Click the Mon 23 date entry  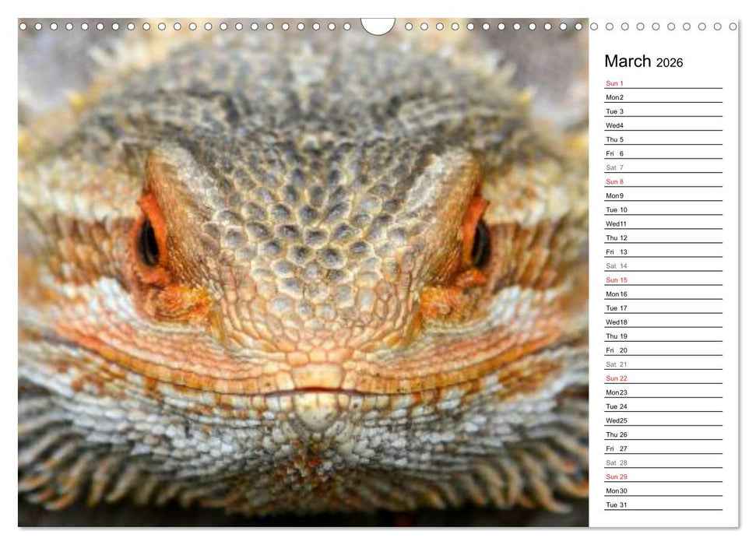point(615,392)
